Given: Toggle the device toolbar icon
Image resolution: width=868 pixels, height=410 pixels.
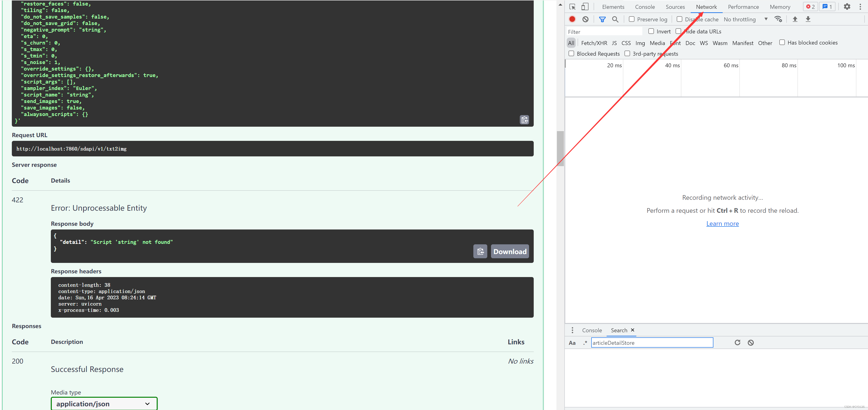Looking at the screenshot, I should pos(585,7).
